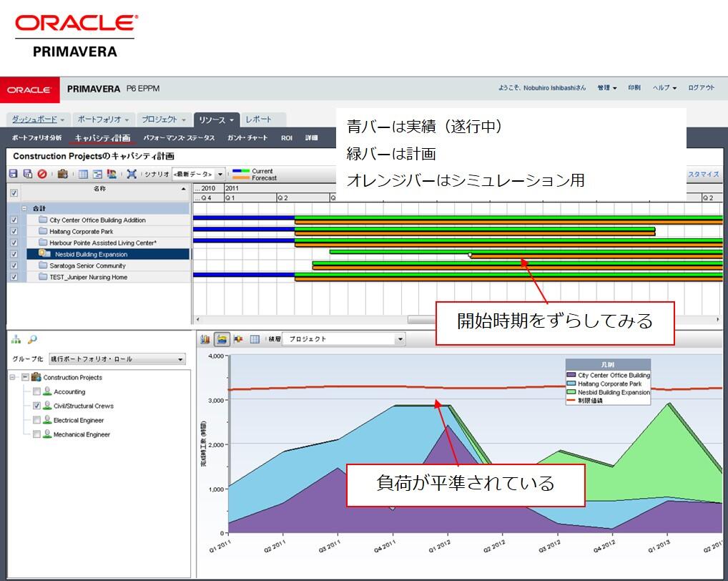
Task: Click the カスタマイズ customize link
Action: (x=703, y=174)
